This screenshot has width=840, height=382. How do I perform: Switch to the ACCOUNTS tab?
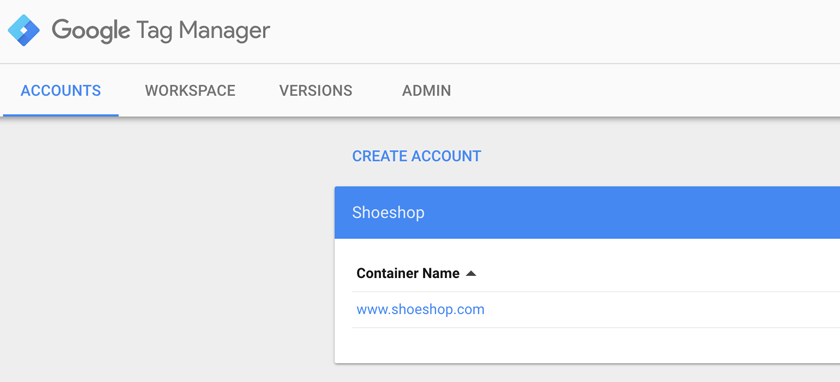pyautogui.click(x=61, y=91)
